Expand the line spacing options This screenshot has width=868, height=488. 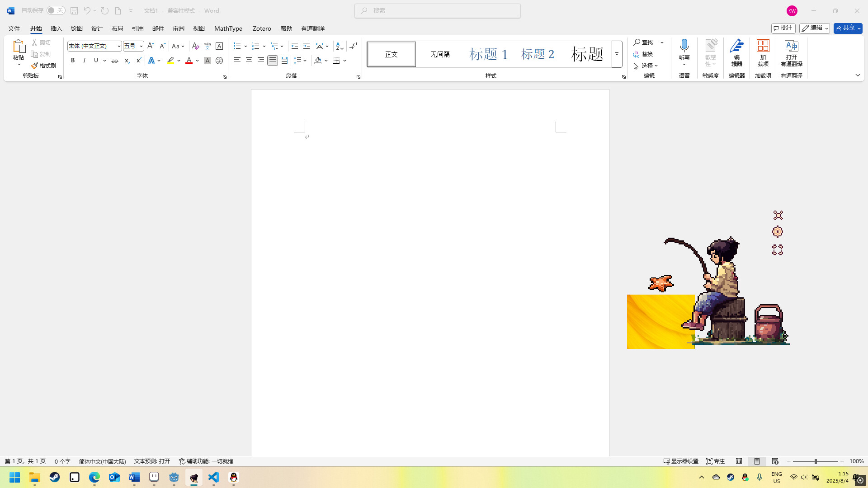click(304, 60)
